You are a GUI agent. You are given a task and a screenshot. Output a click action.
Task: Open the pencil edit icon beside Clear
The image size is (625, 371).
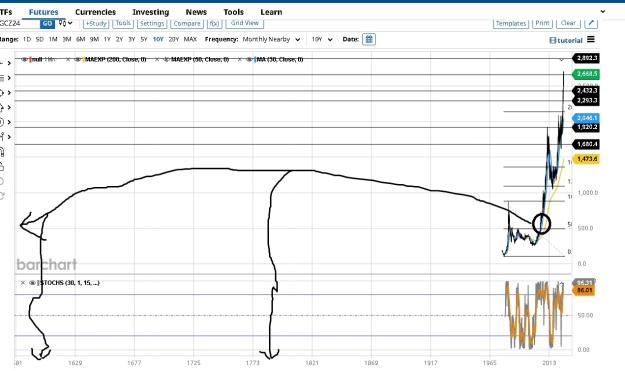(x=591, y=23)
